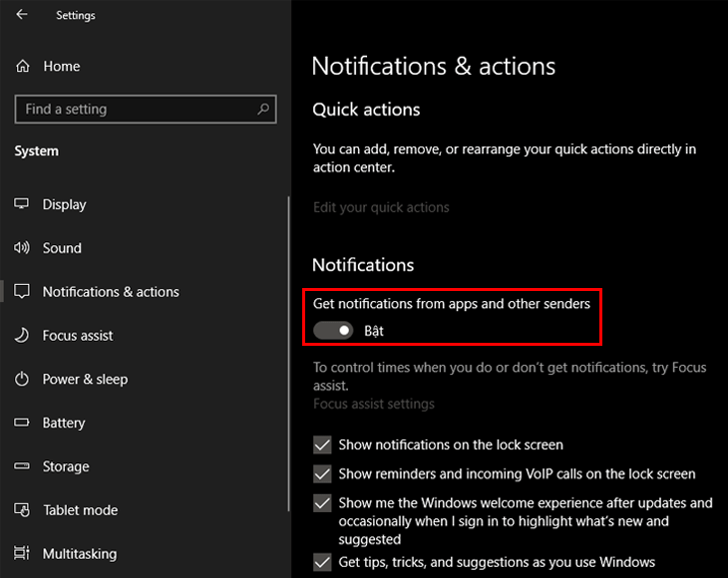Toggle Get notifications from apps switch

(333, 331)
